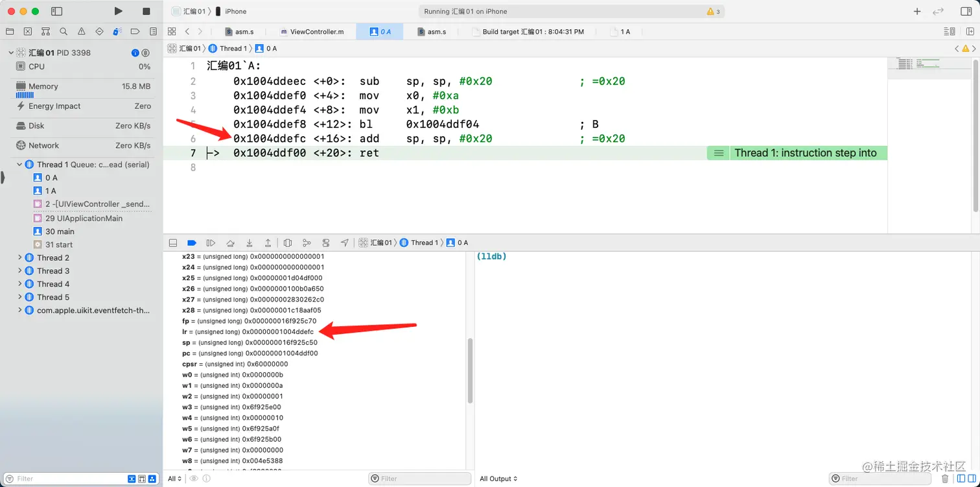Viewport: 980px width, 487px height.
Task: Open the Energy Impact gauge
Action: pos(82,106)
